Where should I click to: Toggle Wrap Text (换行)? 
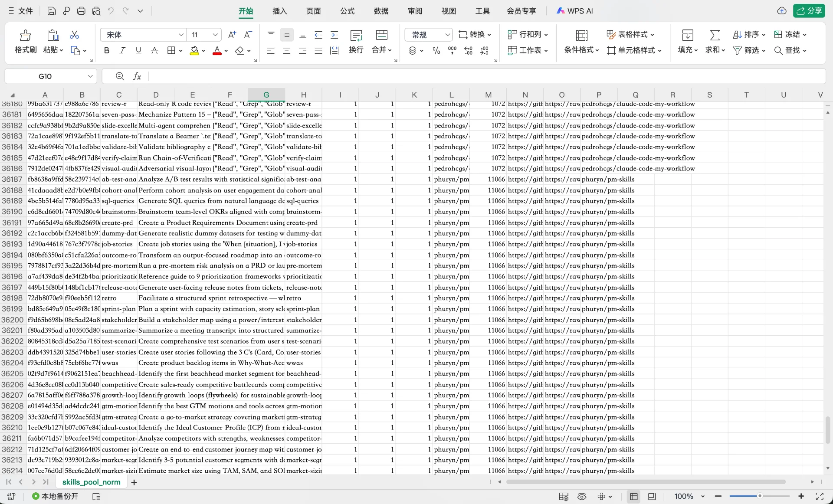[356, 42]
